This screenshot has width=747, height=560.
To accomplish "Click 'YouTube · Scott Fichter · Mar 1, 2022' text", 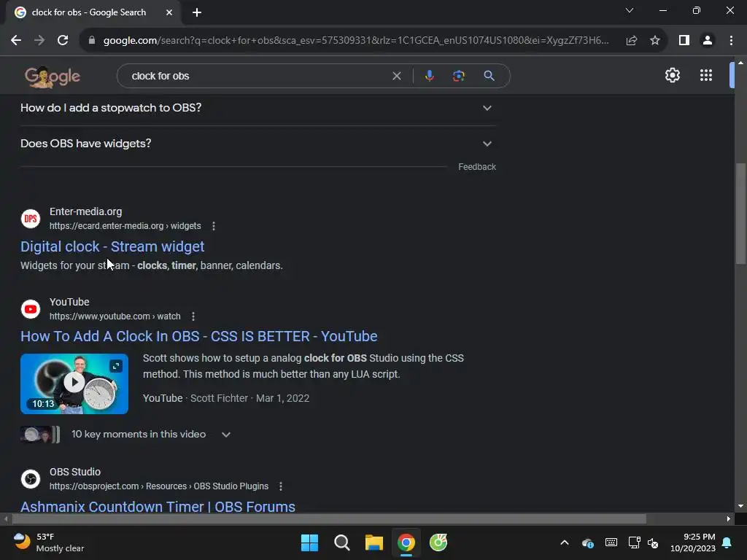I will [226, 398].
